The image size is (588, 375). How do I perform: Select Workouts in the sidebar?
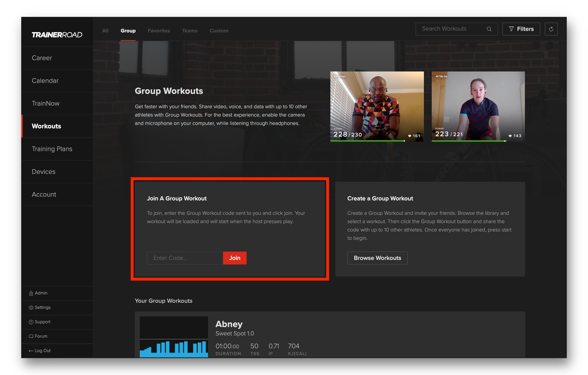click(x=57, y=126)
